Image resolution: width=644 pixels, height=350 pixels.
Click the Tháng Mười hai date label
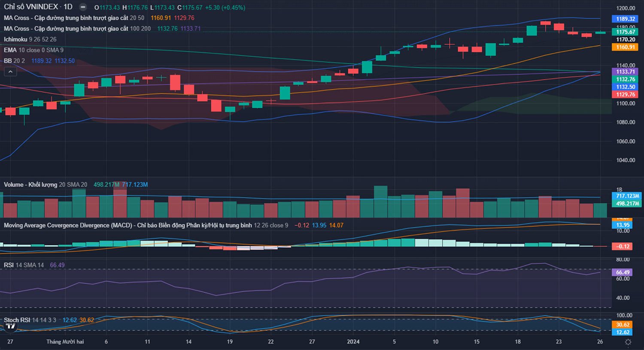65,342
